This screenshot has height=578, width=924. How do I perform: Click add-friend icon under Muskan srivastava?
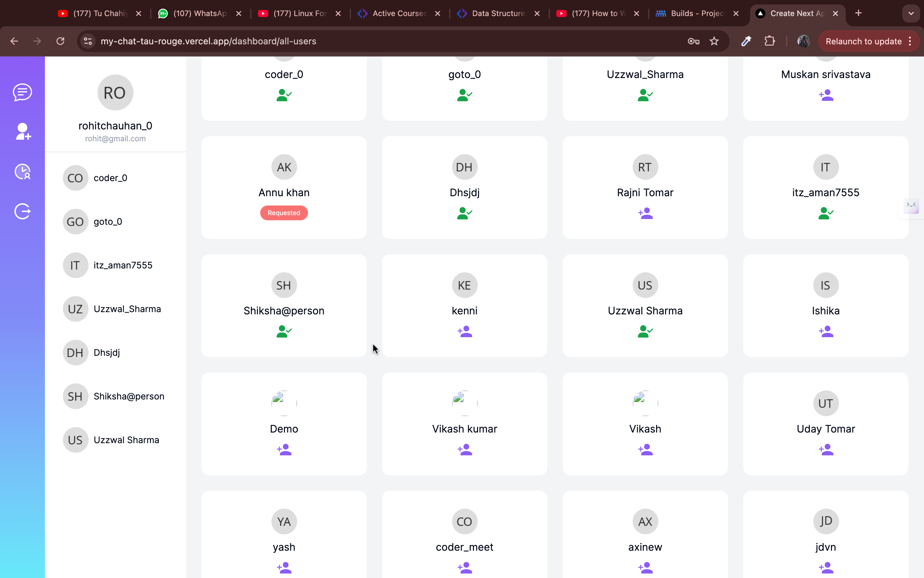tap(826, 95)
